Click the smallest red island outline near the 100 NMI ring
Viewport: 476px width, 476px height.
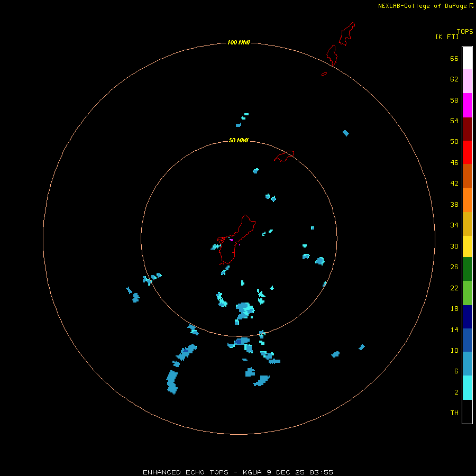pos(324,74)
